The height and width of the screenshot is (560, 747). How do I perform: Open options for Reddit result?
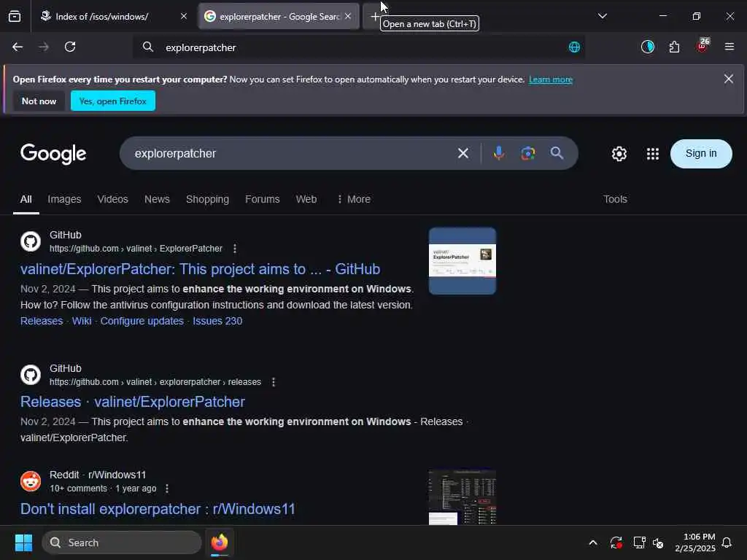click(167, 489)
